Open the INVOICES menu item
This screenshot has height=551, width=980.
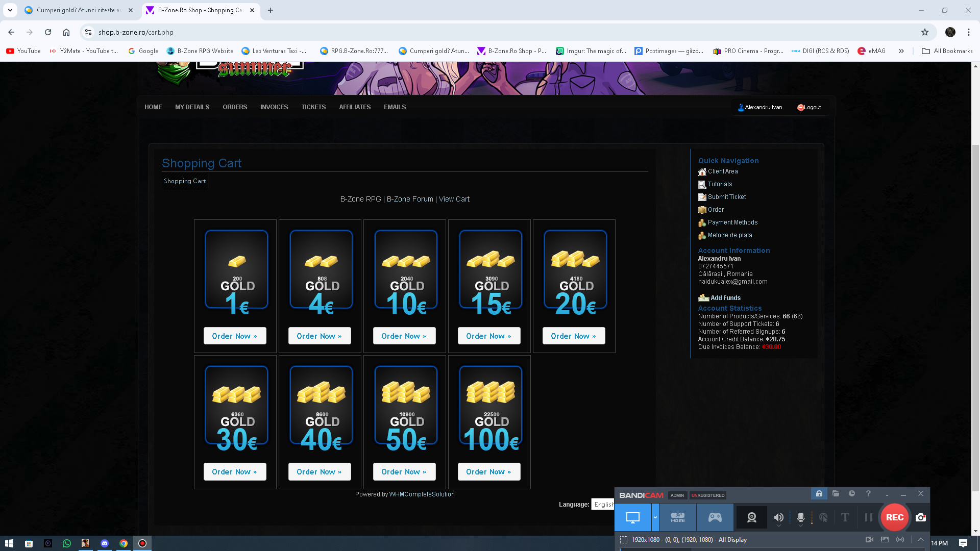[x=274, y=107]
